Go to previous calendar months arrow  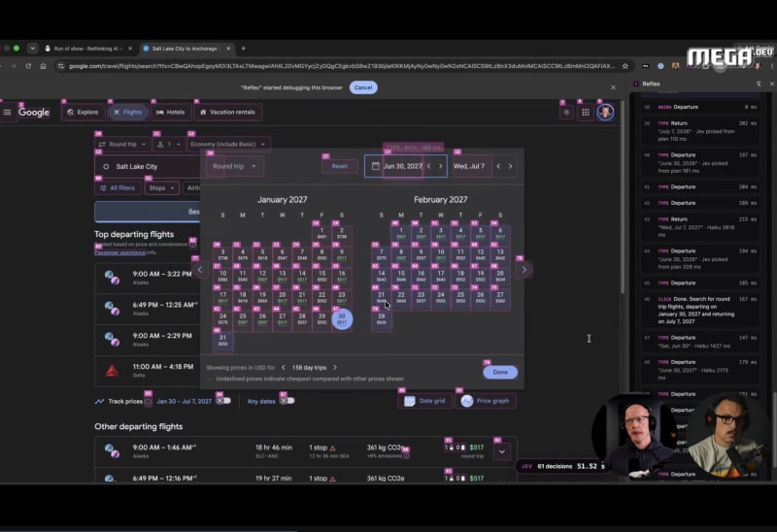coord(200,270)
